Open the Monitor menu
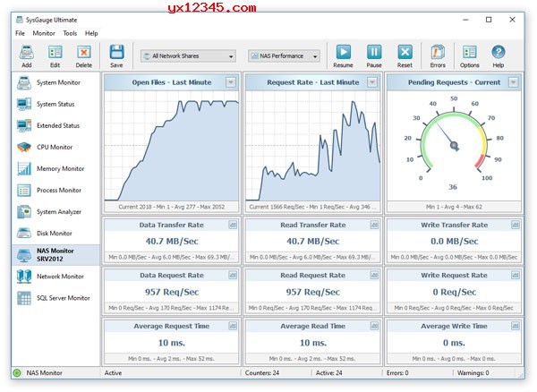The height and width of the screenshot is (392, 537). click(44, 33)
